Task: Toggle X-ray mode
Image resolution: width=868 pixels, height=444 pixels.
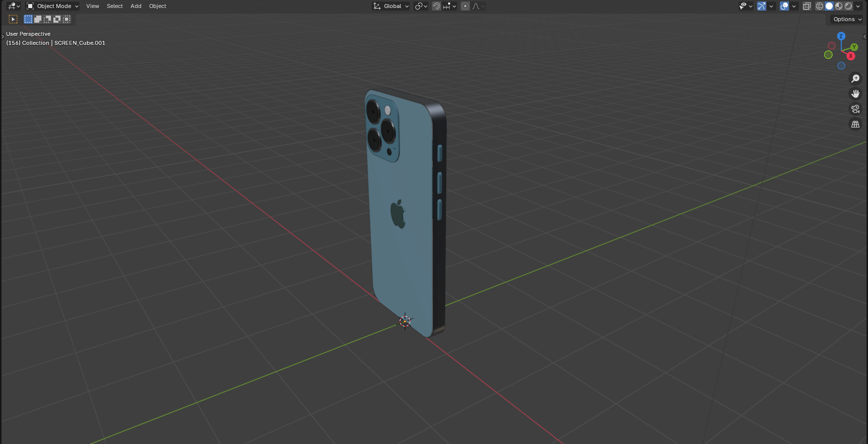Action: click(x=807, y=6)
